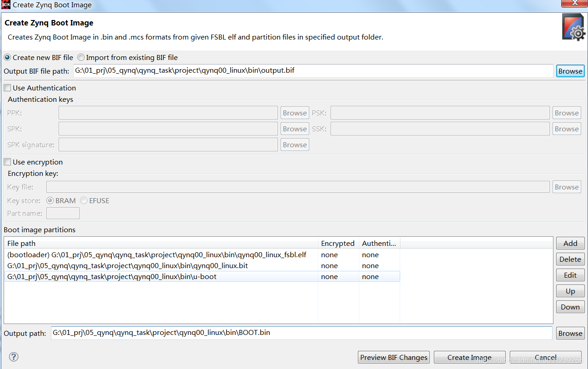Screen dimensions: 588x369
Task: Click the File path column header
Action: [161, 243]
